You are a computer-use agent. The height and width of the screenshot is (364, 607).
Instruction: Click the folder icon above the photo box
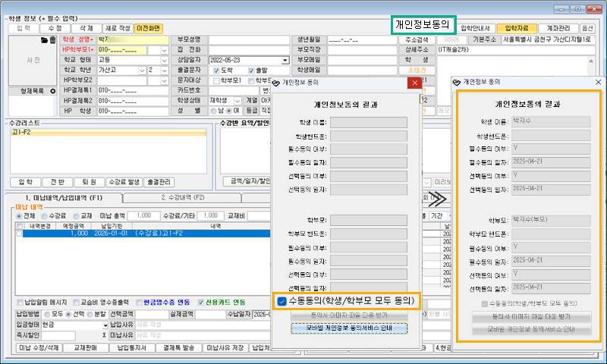(45, 39)
